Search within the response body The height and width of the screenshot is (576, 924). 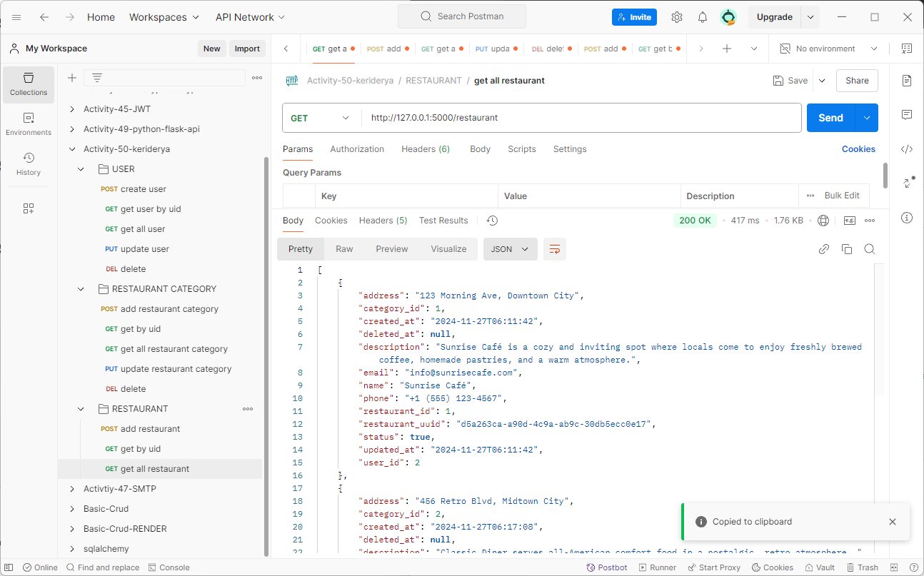[x=870, y=249]
